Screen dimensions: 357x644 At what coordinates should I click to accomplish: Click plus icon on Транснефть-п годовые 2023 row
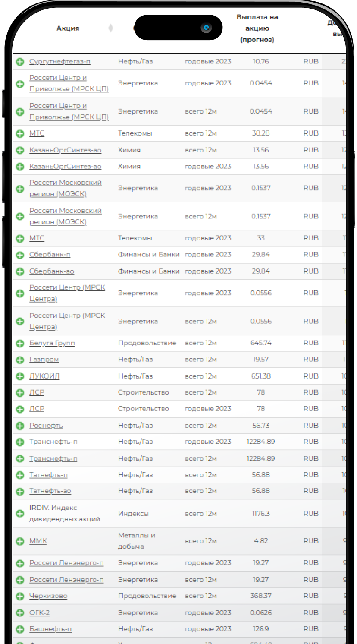[x=20, y=442]
